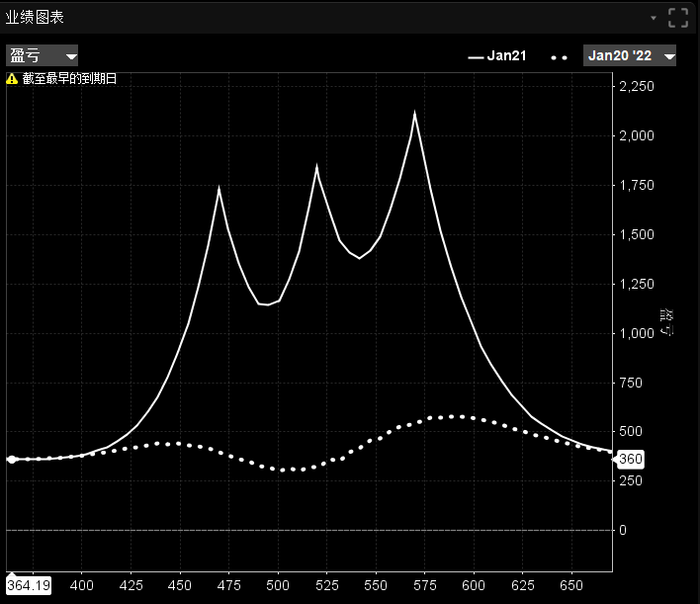
Task: Click the Jan21 solid line legend
Action: pos(497,55)
